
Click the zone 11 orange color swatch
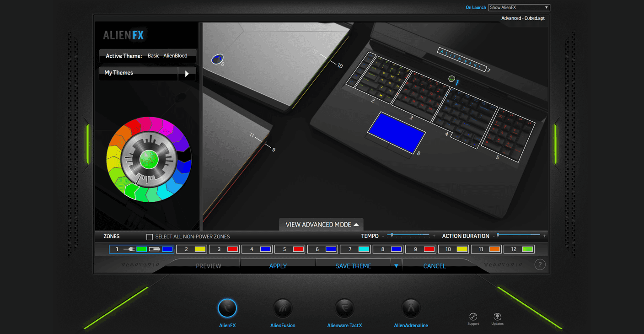[x=495, y=249]
